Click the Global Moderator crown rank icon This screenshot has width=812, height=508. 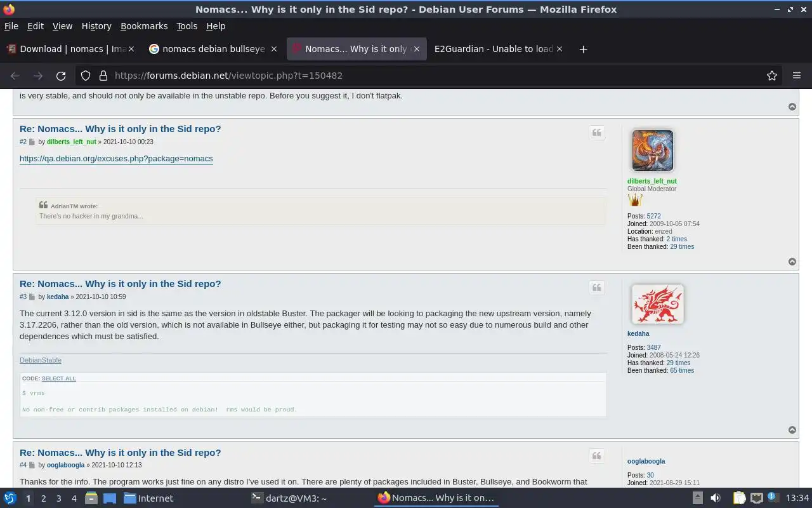click(x=635, y=200)
